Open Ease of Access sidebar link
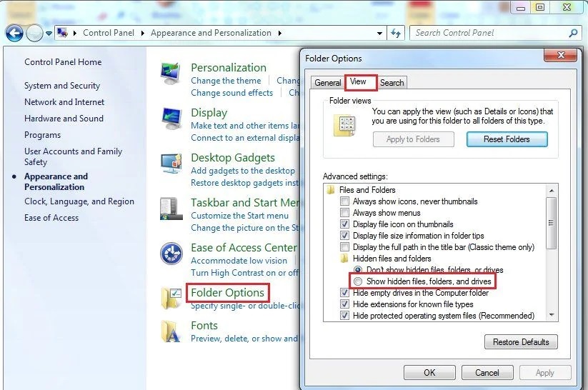 (51, 218)
